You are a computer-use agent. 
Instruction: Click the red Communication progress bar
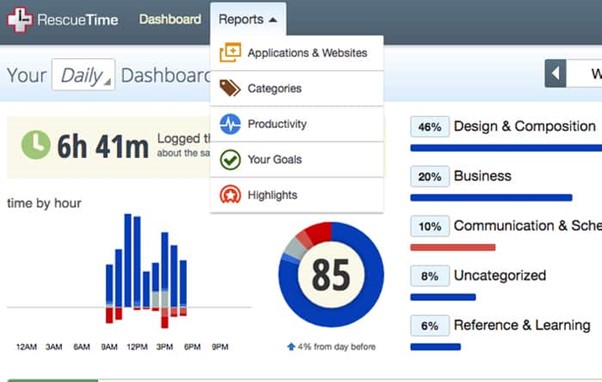[x=453, y=247]
